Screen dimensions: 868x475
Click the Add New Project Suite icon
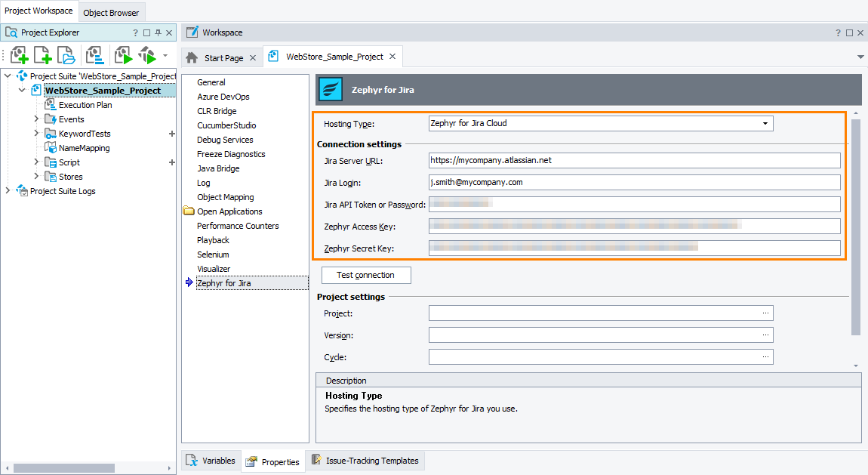(19, 54)
